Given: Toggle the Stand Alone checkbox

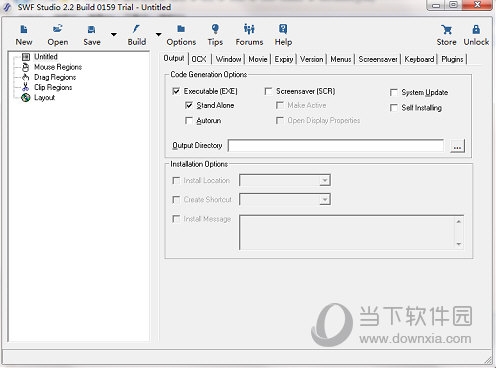Looking at the screenshot, I should click(x=189, y=105).
